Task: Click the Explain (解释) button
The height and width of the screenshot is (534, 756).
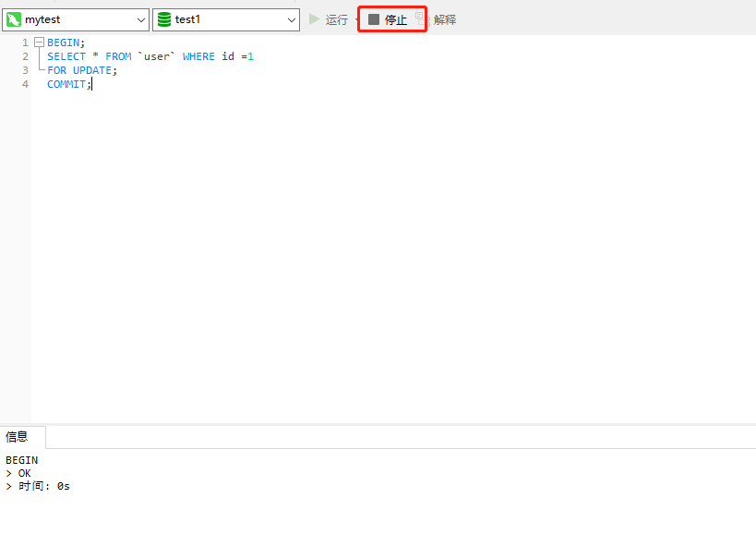Action: click(437, 19)
